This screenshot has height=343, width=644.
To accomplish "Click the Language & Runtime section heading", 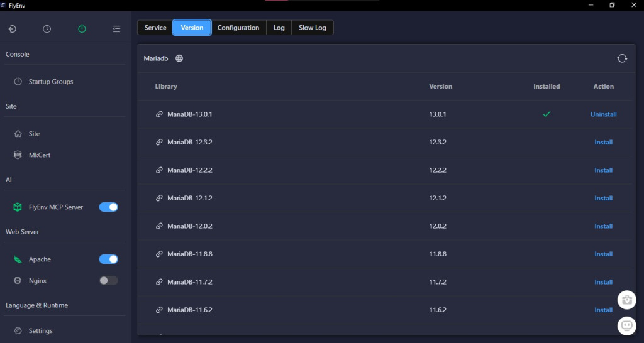I will point(36,305).
